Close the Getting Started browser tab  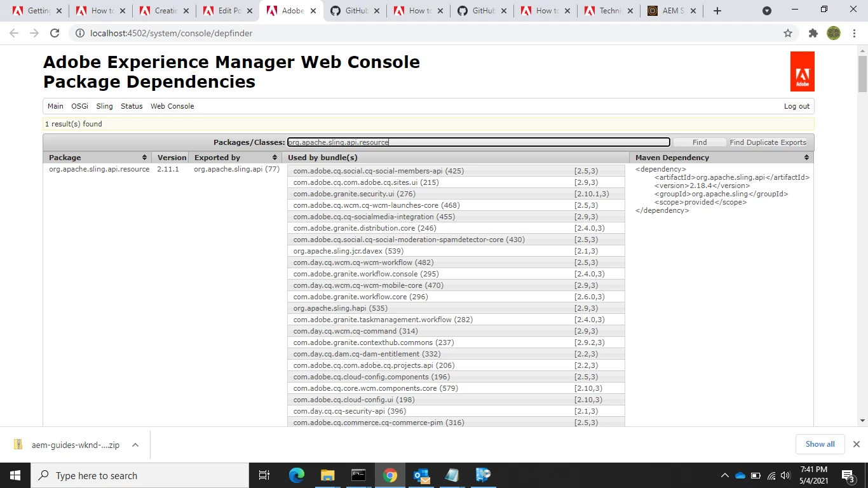pyautogui.click(x=59, y=11)
